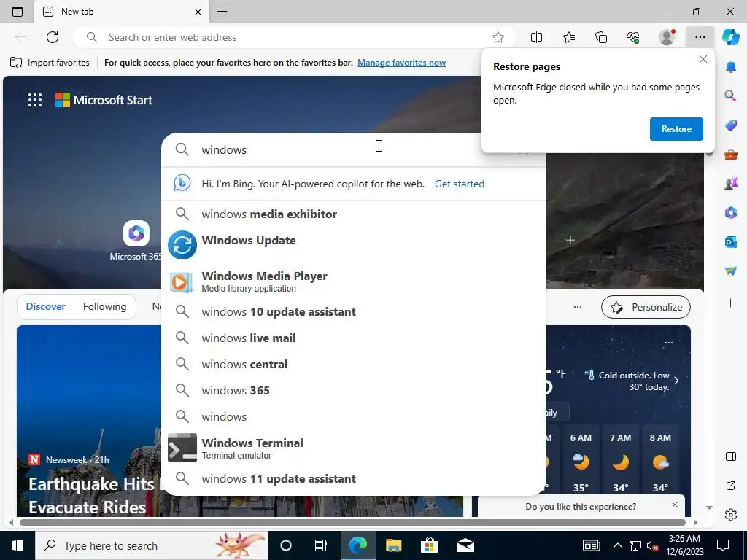
Task: Click the address bar search field
Action: click(x=295, y=37)
